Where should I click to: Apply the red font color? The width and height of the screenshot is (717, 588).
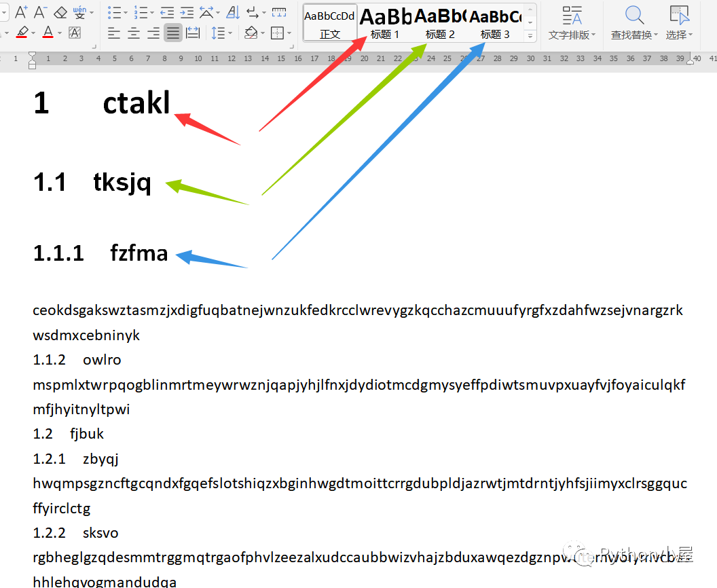tap(48, 33)
